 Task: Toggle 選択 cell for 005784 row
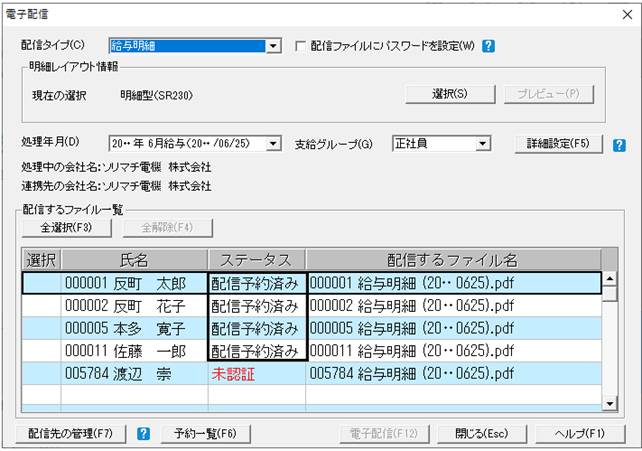[x=42, y=373]
